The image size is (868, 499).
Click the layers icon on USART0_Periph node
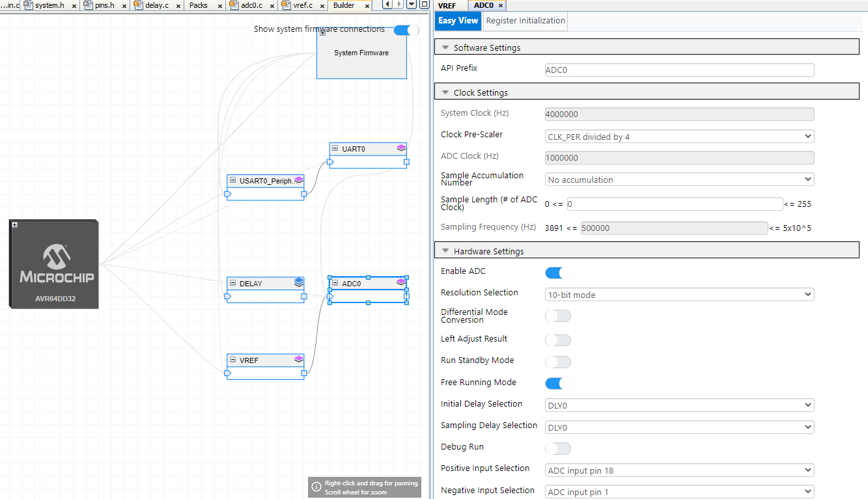tap(299, 180)
